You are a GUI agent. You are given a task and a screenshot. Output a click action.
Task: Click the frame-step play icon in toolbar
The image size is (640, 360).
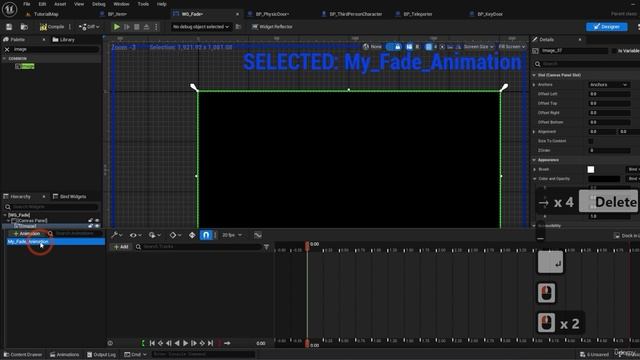pos(127,27)
